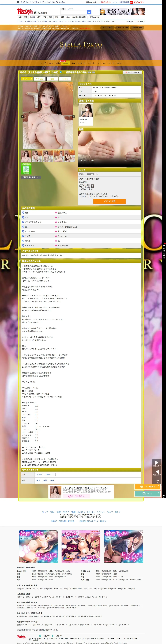Focus the 女の子名 search input field
Viewport: 166px width, 644px height.
[x=74, y=12]
